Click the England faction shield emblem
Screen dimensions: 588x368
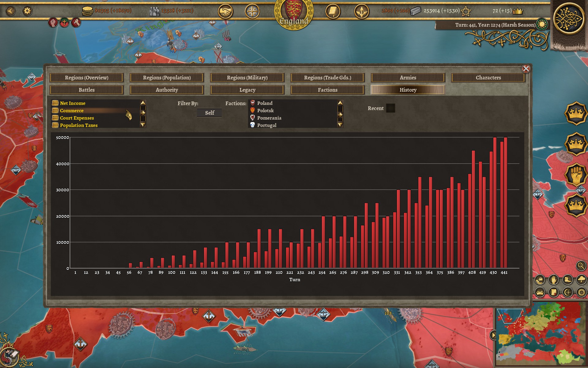pyautogui.click(x=294, y=12)
